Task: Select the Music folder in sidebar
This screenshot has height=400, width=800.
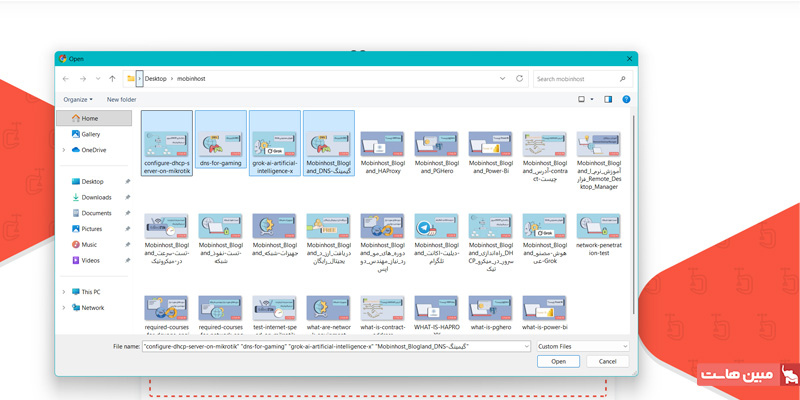Action: click(89, 244)
